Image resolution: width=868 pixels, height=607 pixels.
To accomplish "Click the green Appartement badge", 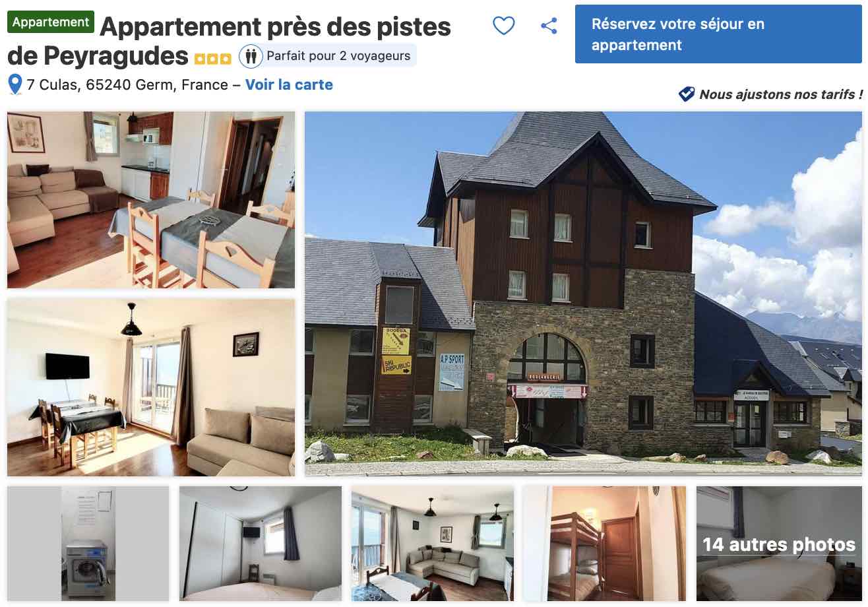I will (51, 22).
